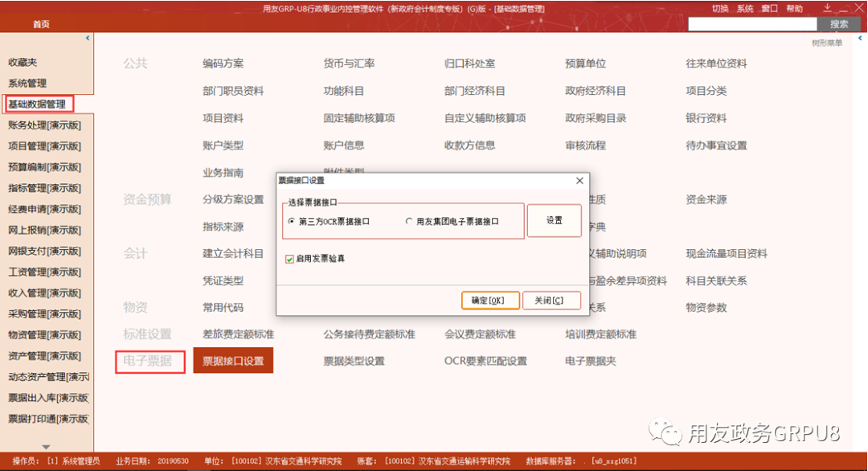Open 工资管理[演示版] module
The height and width of the screenshot is (471, 868).
click(44, 272)
